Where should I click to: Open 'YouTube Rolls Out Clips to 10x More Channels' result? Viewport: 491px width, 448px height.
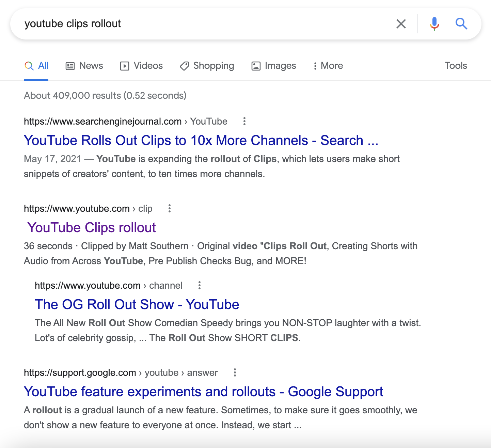(201, 140)
